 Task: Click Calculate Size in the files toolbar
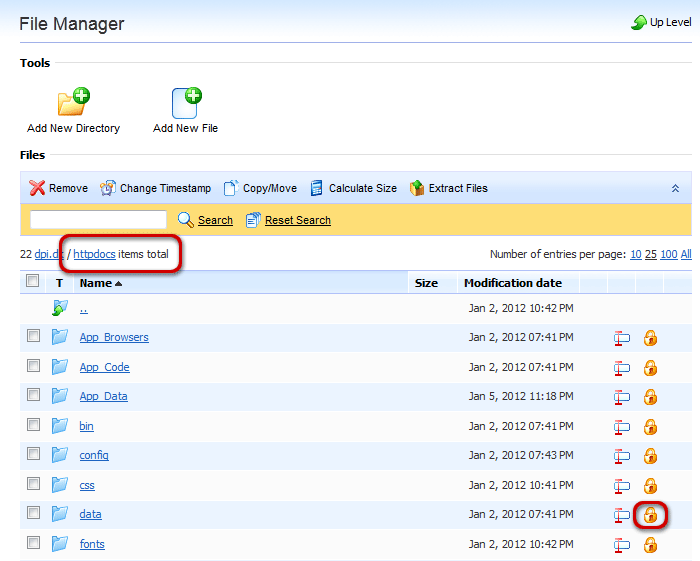click(354, 188)
